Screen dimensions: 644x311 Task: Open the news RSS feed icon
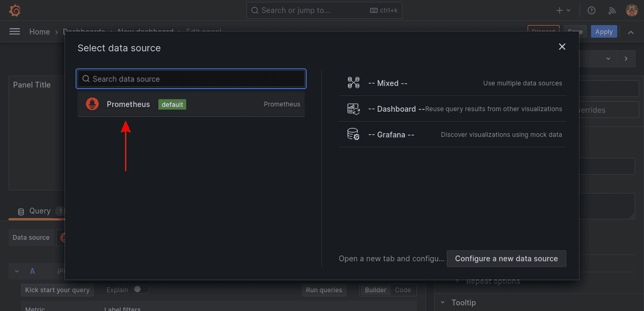612,10
